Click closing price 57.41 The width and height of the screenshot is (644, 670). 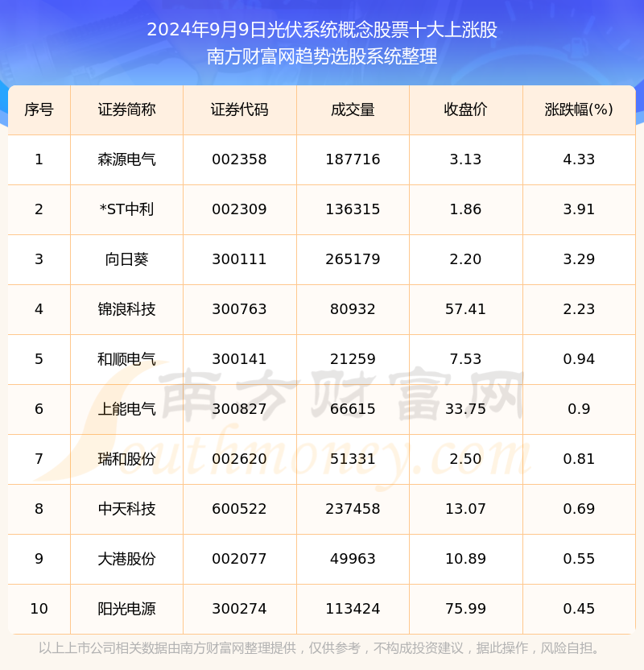pyautogui.click(x=465, y=309)
